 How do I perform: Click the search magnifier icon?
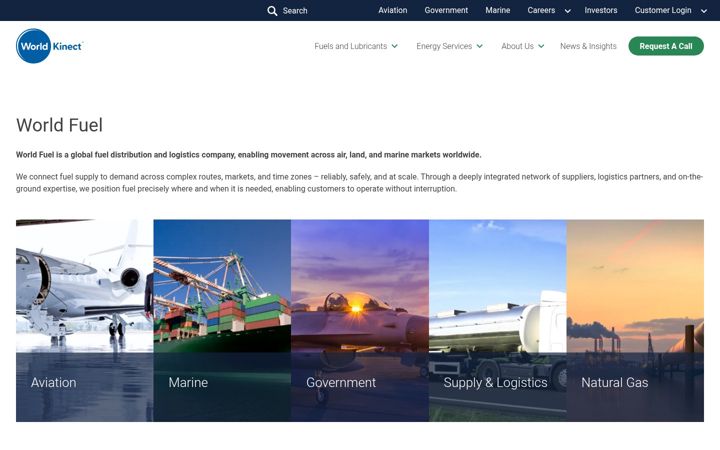pyautogui.click(x=272, y=11)
